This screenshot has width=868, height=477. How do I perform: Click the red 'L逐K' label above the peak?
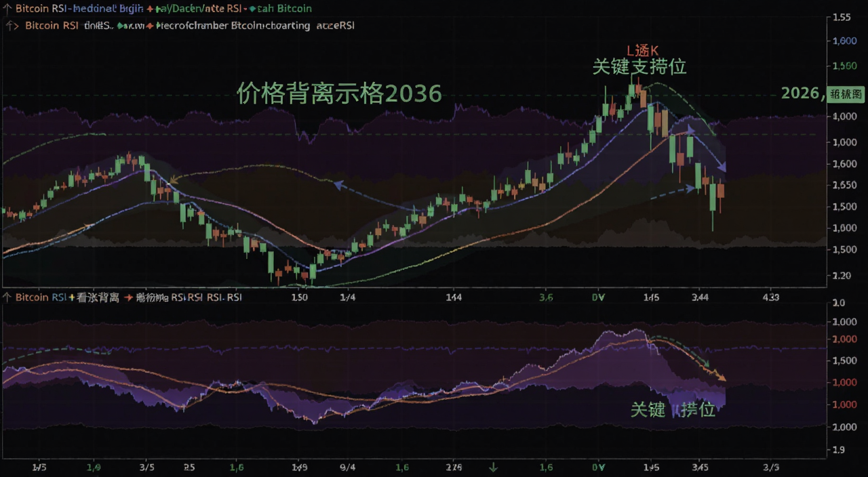(x=642, y=49)
